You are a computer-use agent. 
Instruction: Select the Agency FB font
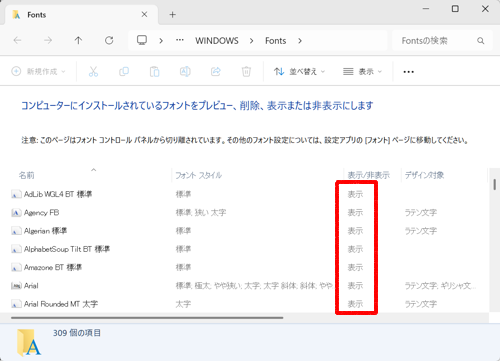(x=41, y=212)
